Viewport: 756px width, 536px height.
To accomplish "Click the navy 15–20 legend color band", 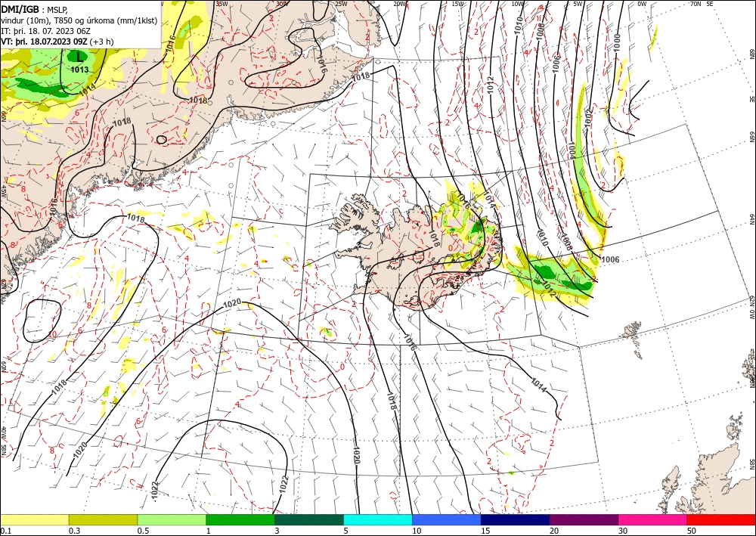I will pos(515,519).
